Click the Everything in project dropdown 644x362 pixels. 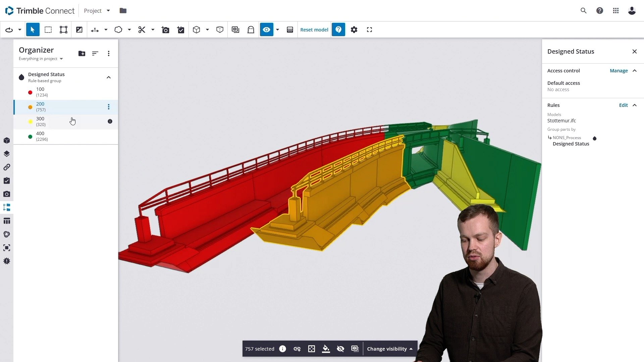coord(40,58)
